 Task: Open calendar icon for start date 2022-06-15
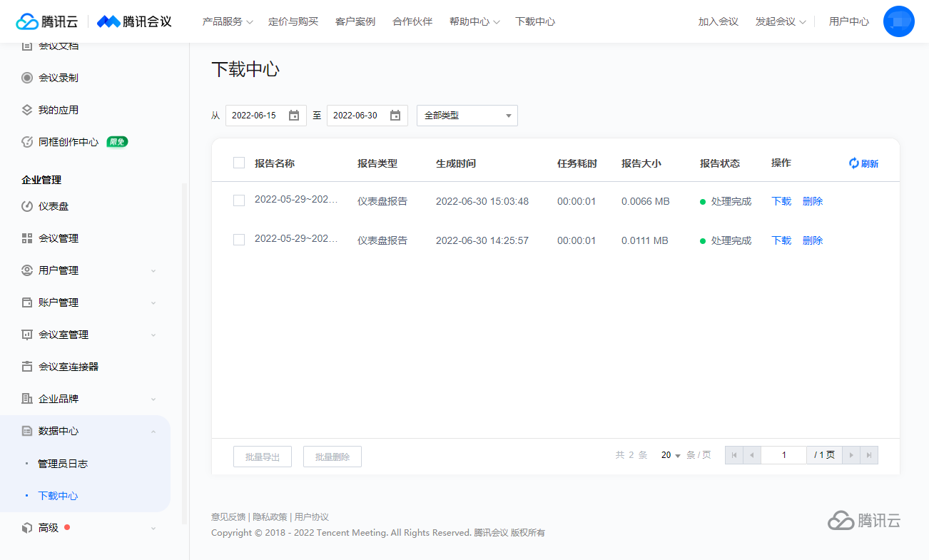pyautogui.click(x=294, y=116)
